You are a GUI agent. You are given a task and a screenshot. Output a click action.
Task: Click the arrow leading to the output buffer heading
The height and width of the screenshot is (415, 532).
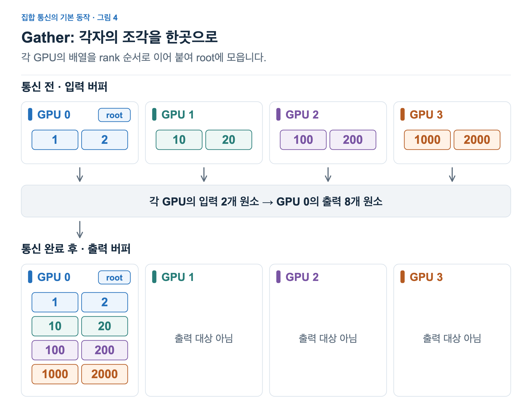(x=80, y=229)
